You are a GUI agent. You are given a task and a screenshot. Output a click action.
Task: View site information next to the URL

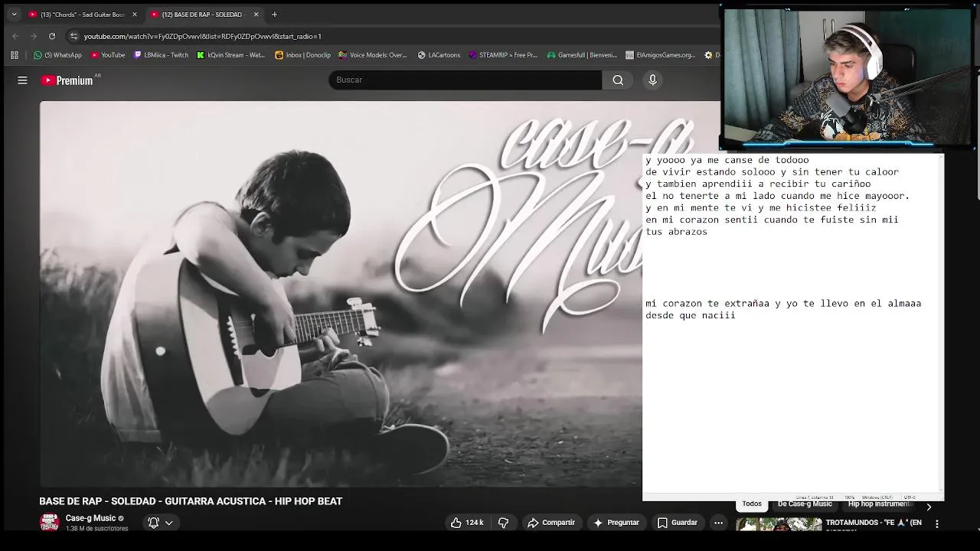[x=73, y=36]
